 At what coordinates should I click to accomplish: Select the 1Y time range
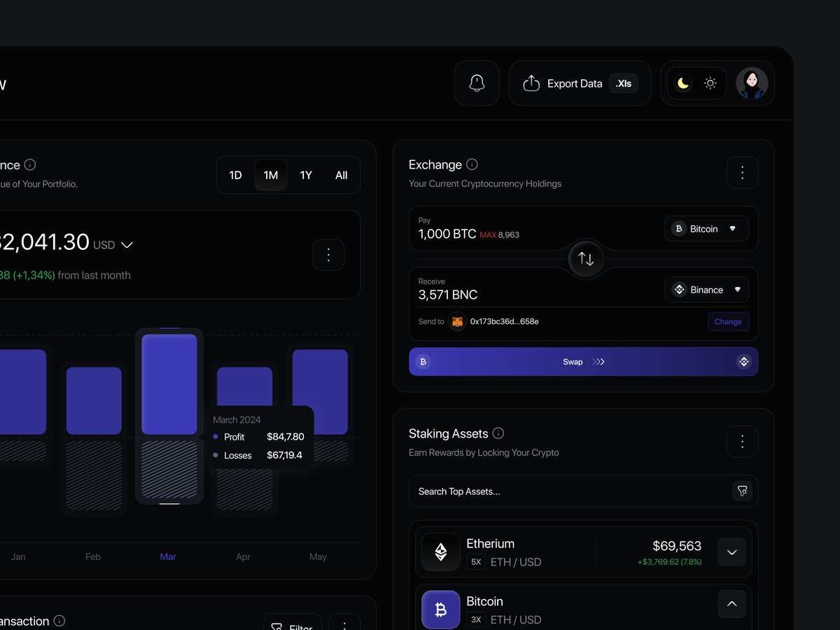tap(306, 175)
